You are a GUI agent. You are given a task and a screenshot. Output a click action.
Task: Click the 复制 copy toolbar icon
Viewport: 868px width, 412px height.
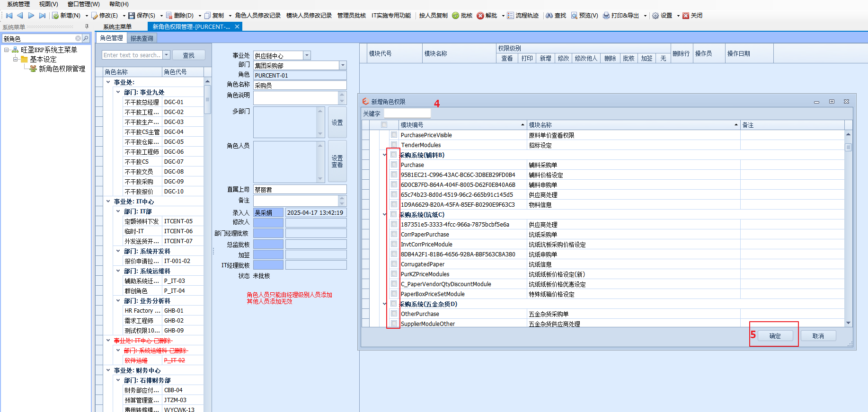click(207, 16)
